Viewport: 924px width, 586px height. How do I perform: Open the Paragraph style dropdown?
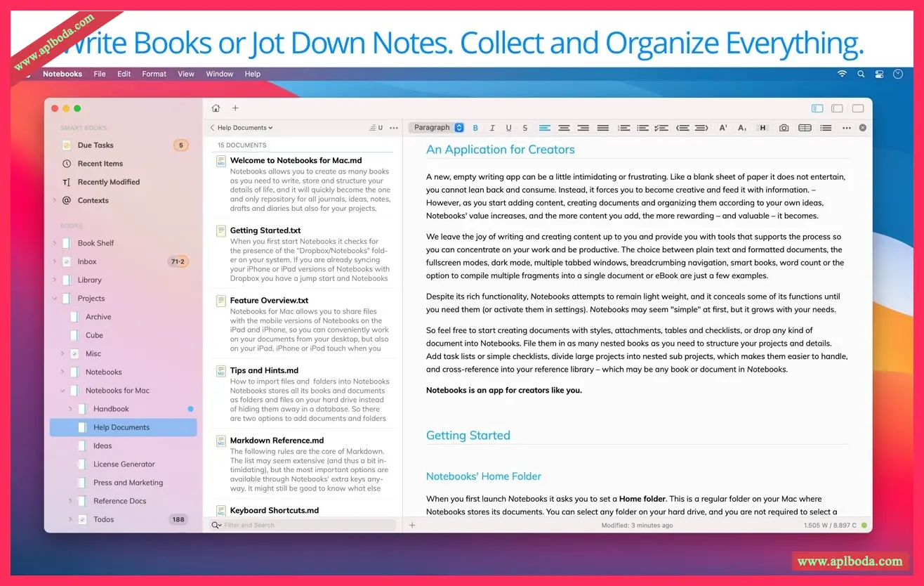(436, 128)
